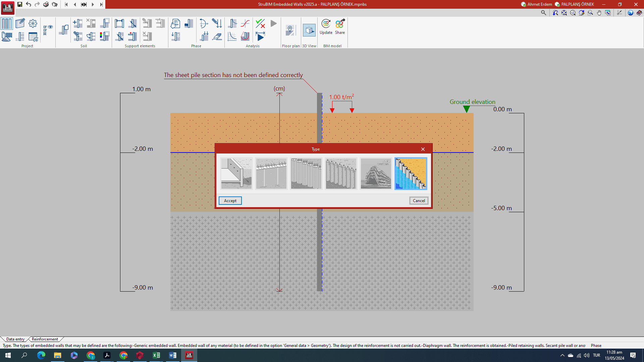
Task: Expand the help book dropdown
Action: point(639,13)
